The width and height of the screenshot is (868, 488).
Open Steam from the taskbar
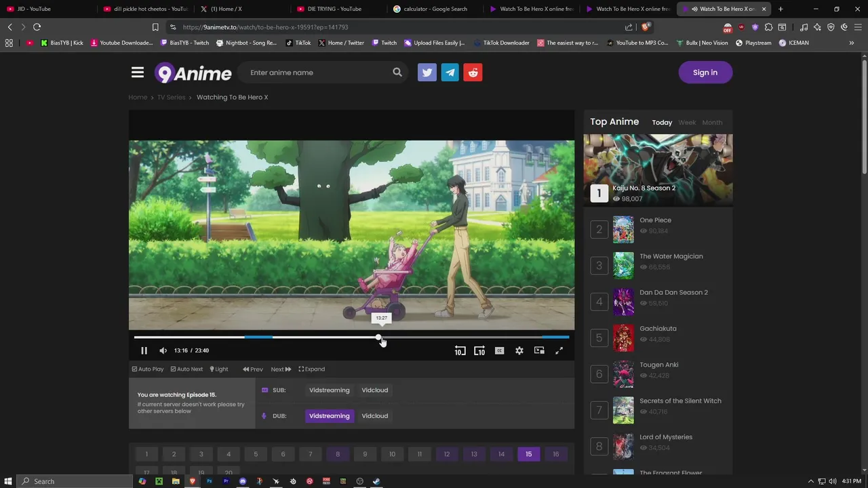[x=376, y=481]
